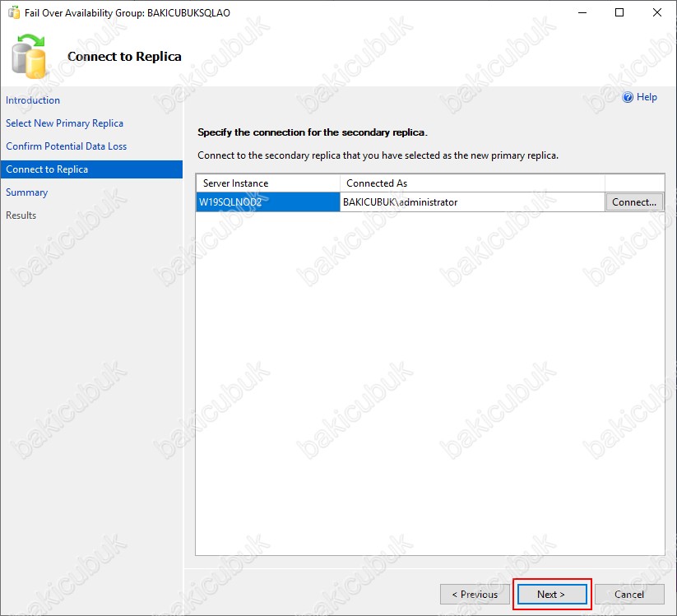The height and width of the screenshot is (616, 677).
Task: Click the Connect... button for W19SQLNOD2
Action: 634,202
